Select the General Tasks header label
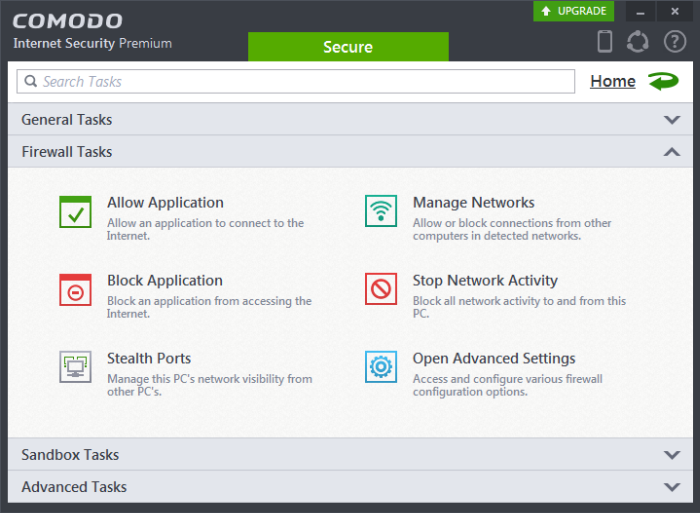The width and height of the screenshot is (700, 513). pos(67,120)
